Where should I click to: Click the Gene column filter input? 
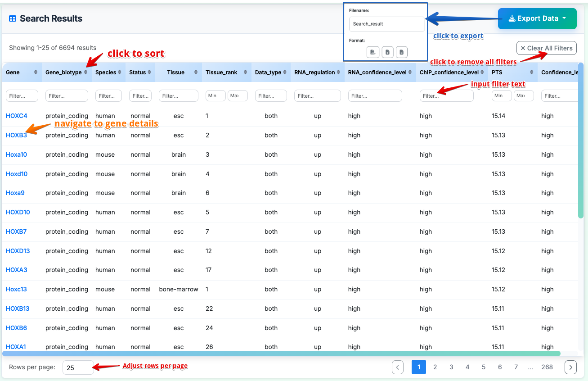point(22,95)
